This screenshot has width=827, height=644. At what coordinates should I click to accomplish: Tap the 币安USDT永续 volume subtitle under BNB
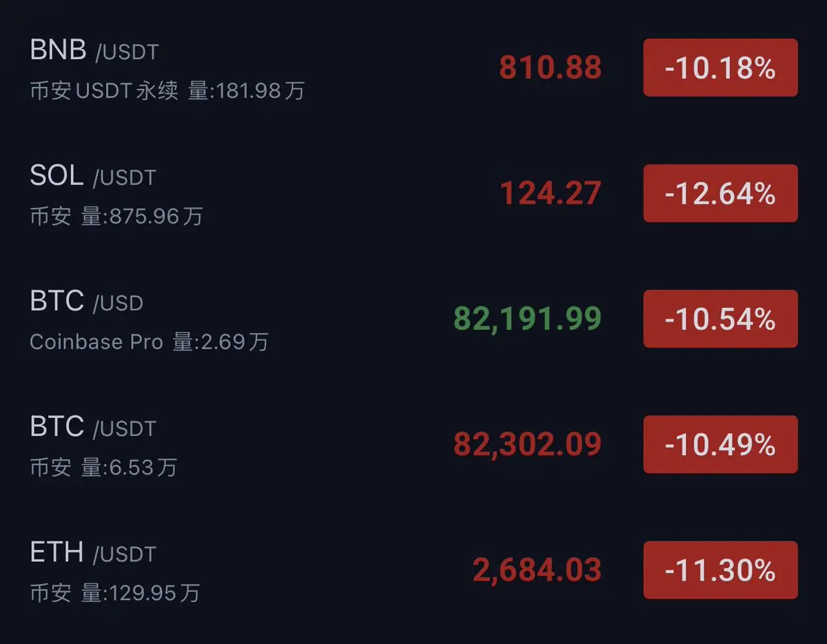point(167,91)
